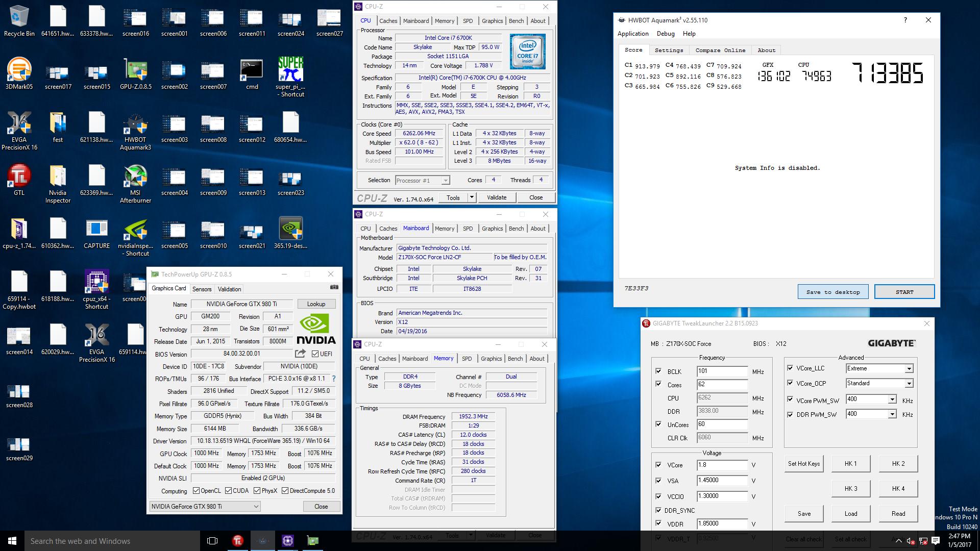Open the 3DMark05 desktop shortcut
The width and height of the screenshot is (980, 551).
click(x=19, y=74)
